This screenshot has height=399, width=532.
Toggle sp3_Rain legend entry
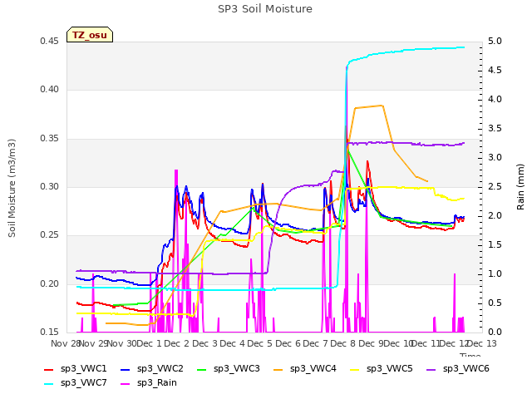[x=149, y=383]
